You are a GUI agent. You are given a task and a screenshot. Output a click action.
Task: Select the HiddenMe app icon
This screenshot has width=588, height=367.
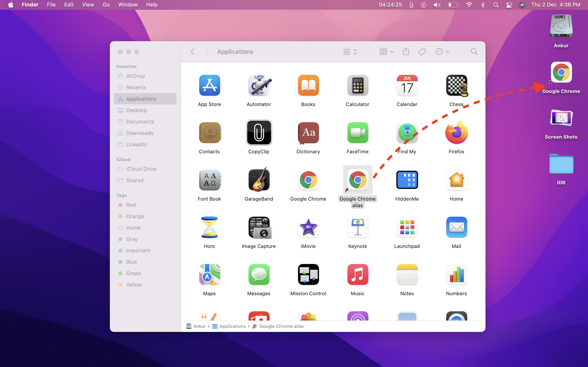tap(407, 180)
